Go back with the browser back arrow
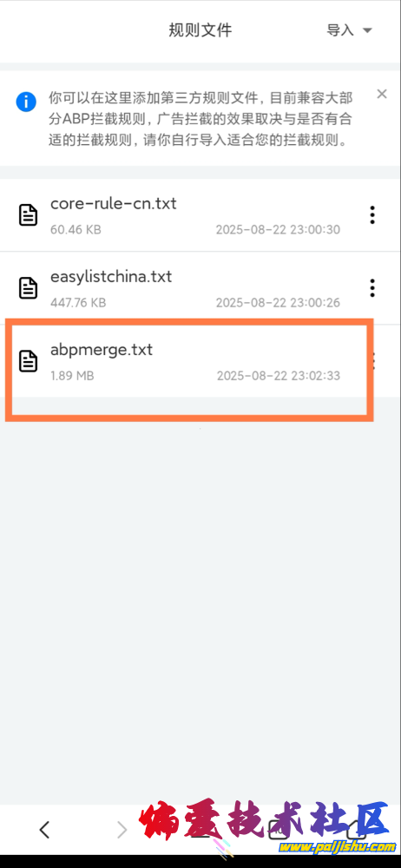 click(x=45, y=829)
